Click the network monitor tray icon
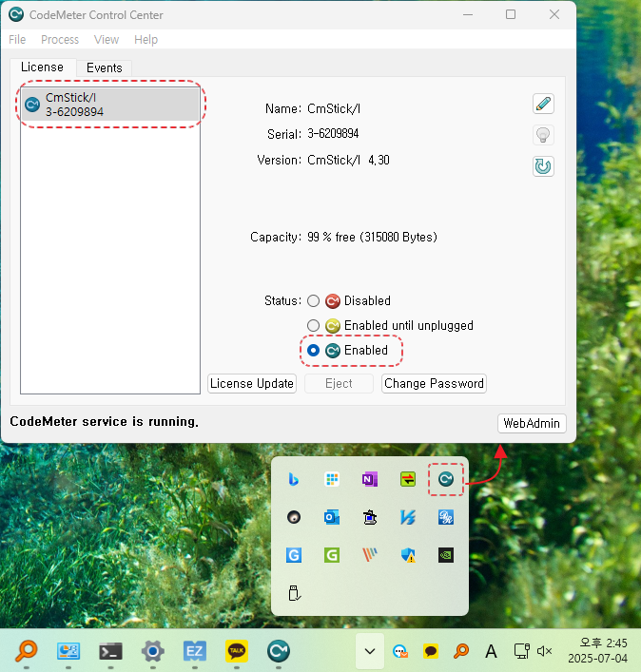 pos(522,651)
